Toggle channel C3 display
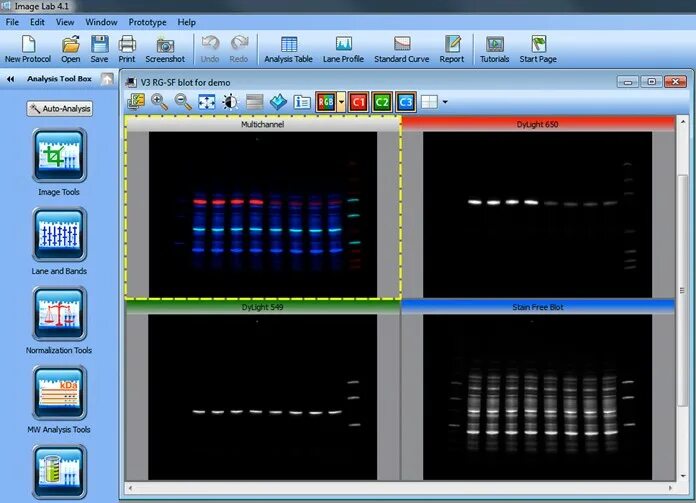 click(406, 102)
